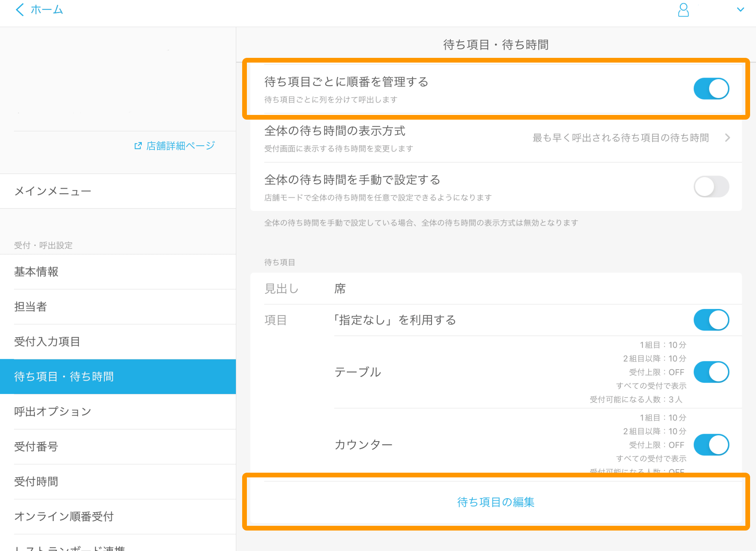This screenshot has height=551, width=756.
Task: Click the テーブル item name
Action: point(358,372)
